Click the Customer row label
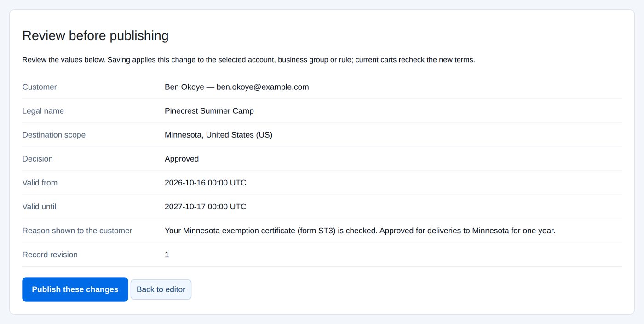 click(40, 87)
